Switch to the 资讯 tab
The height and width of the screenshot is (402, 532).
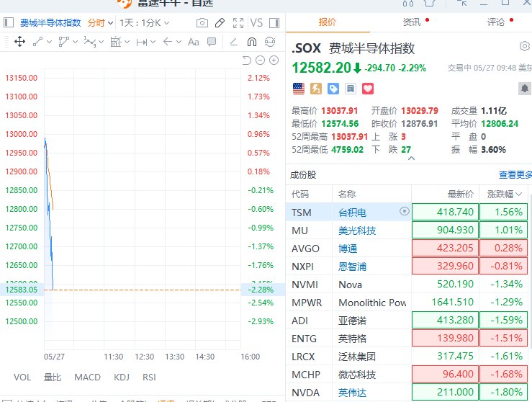click(x=412, y=22)
